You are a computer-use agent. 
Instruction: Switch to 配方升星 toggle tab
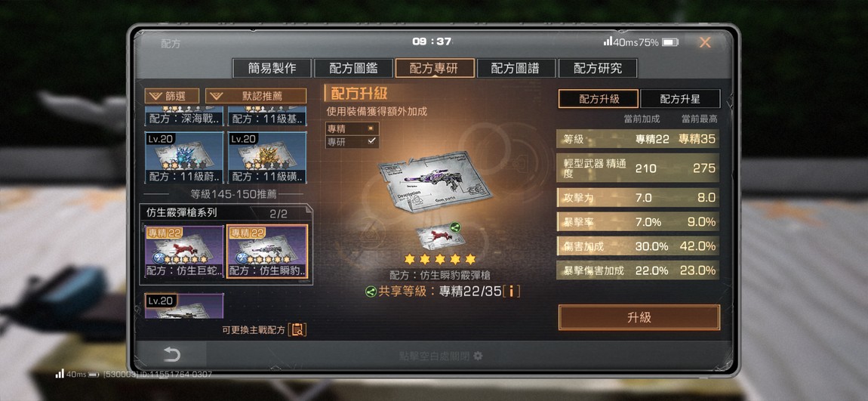pyautogui.click(x=680, y=99)
